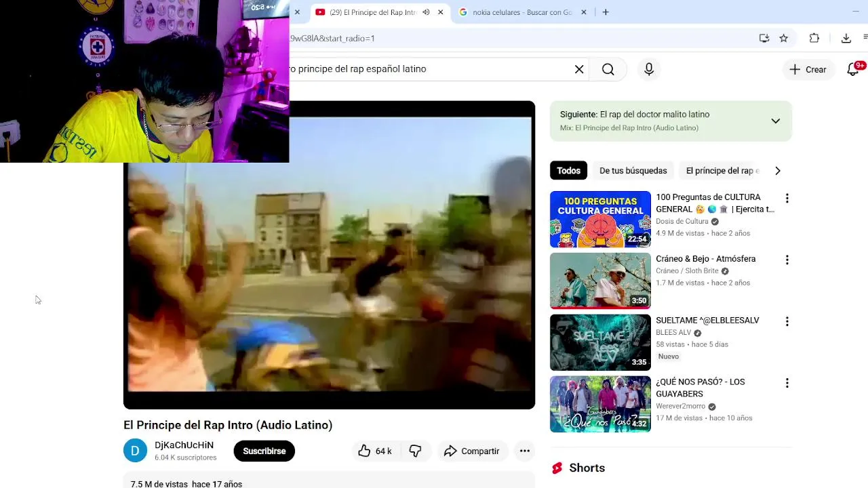The image size is (868, 488).
Task: Click the Cráneo / Sloth Brite channel name
Action: [687, 271]
